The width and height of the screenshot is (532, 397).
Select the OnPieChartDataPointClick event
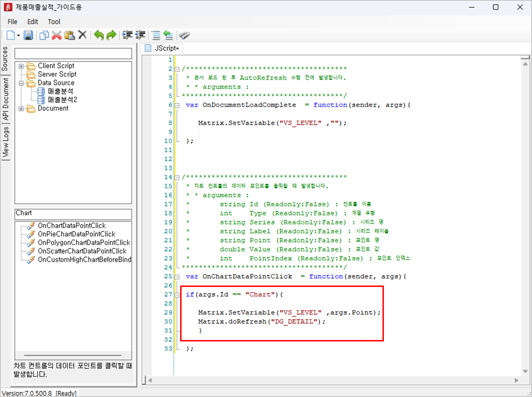pyautogui.click(x=77, y=234)
